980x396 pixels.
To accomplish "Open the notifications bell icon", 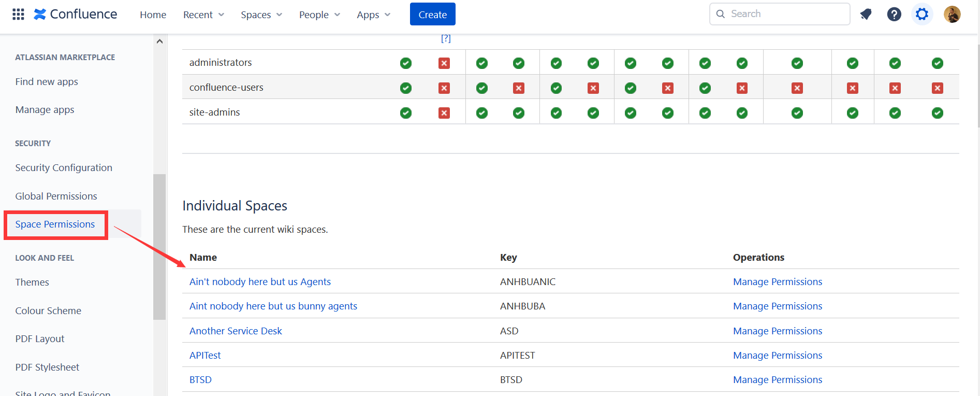I will coord(866,14).
